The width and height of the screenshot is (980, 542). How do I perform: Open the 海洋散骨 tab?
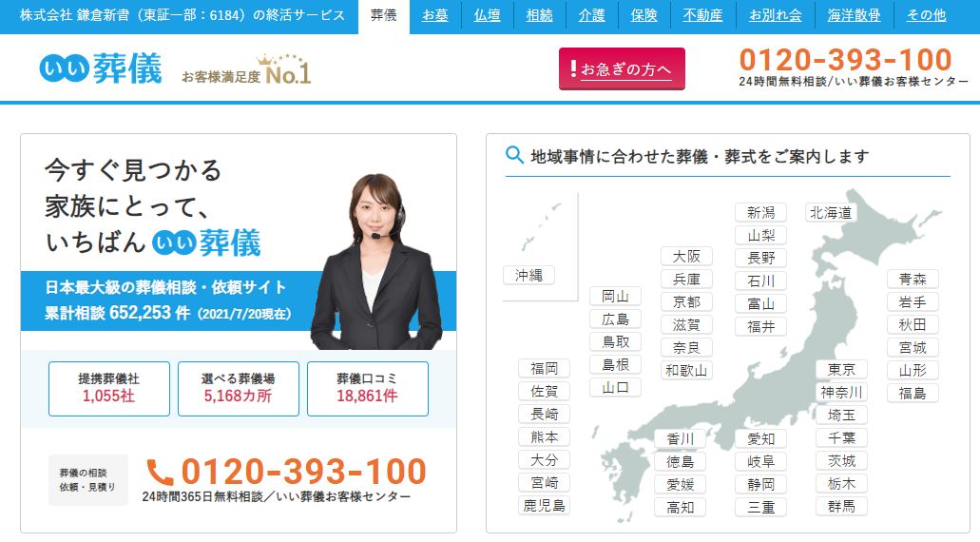tap(854, 15)
